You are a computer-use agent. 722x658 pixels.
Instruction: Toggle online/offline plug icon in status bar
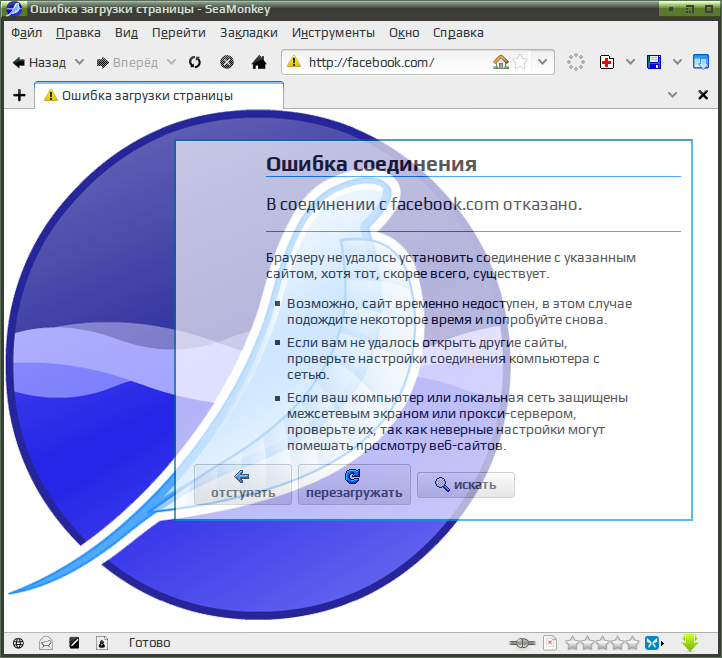[522, 643]
